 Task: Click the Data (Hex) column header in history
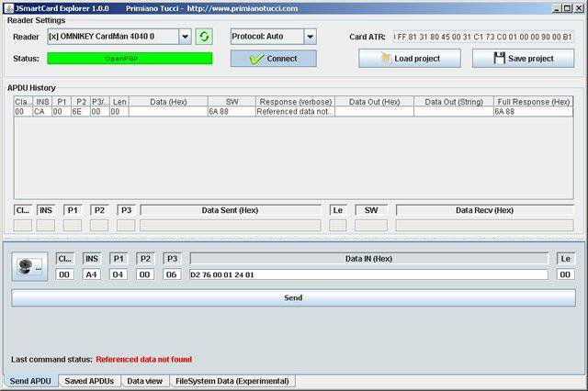point(168,102)
